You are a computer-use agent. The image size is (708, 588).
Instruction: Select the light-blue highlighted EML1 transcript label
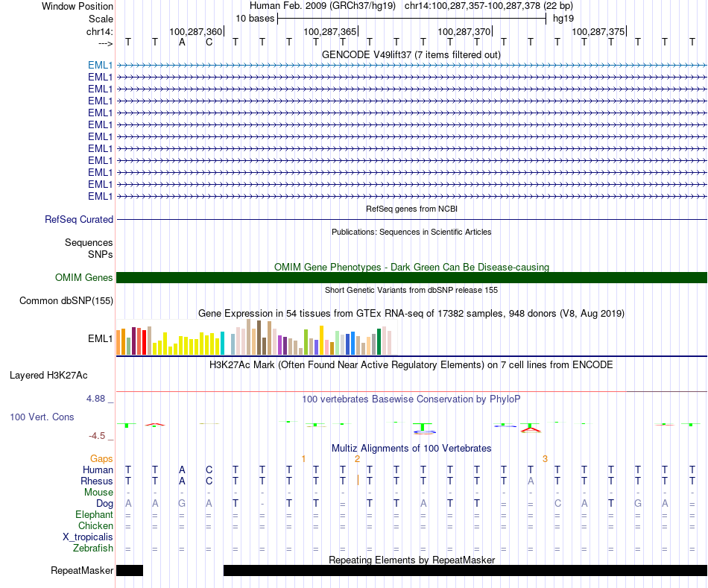[101, 65]
